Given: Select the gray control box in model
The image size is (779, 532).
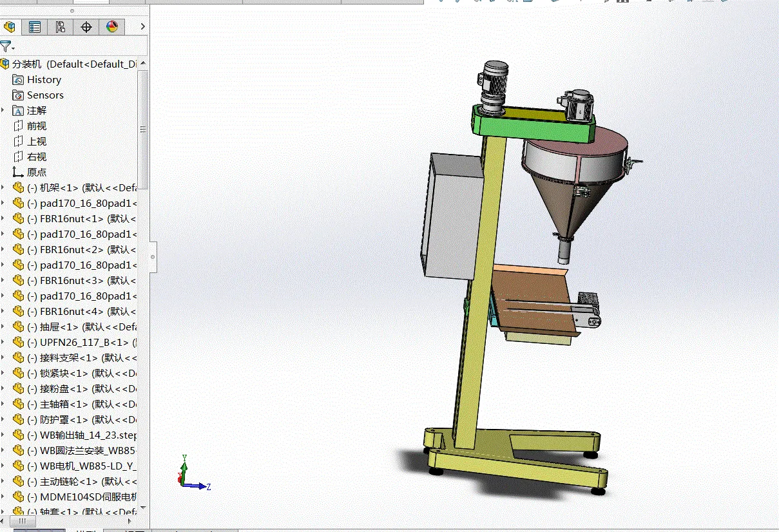Looking at the screenshot, I should click(x=451, y=216).
